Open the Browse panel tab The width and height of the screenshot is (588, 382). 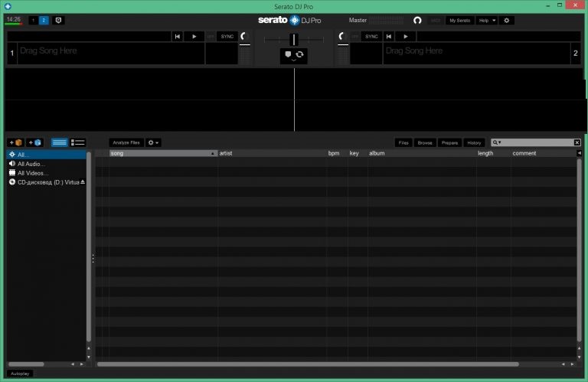[425, 142]
